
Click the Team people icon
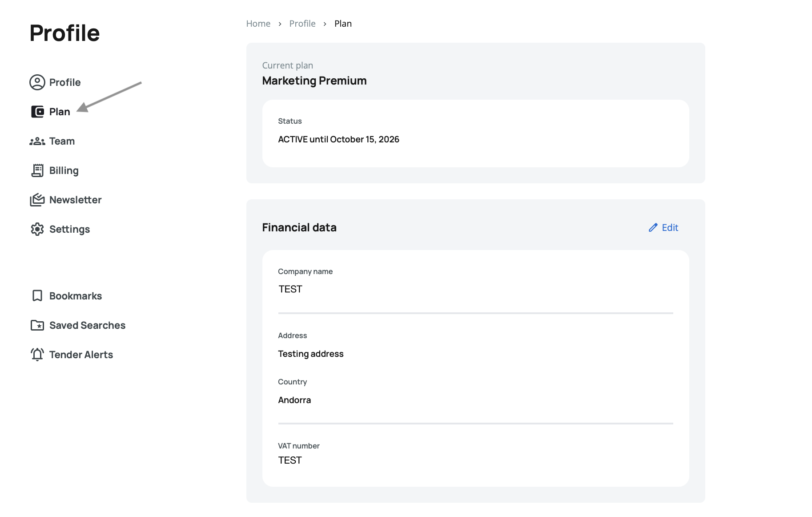coord(37,141)
